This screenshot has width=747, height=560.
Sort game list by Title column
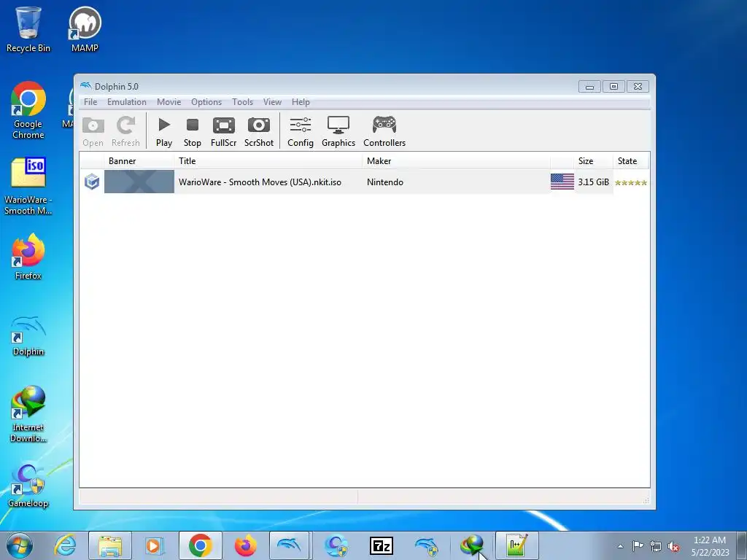(268, 161)
